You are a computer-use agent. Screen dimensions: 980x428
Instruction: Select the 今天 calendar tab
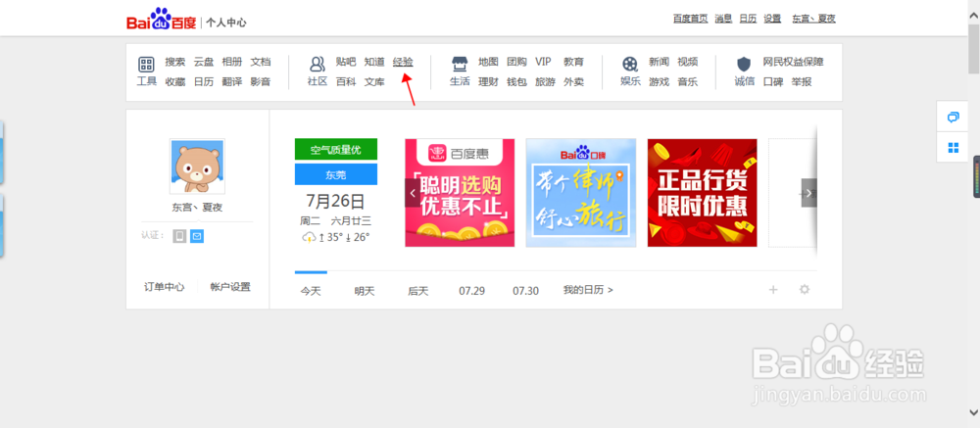coord(311,291)
